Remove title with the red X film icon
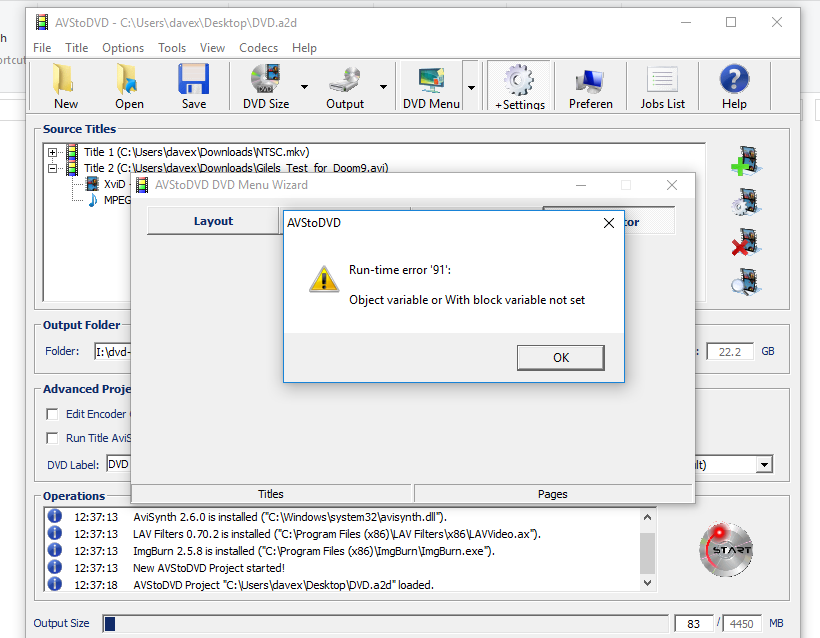 click(x=746, y=242)
